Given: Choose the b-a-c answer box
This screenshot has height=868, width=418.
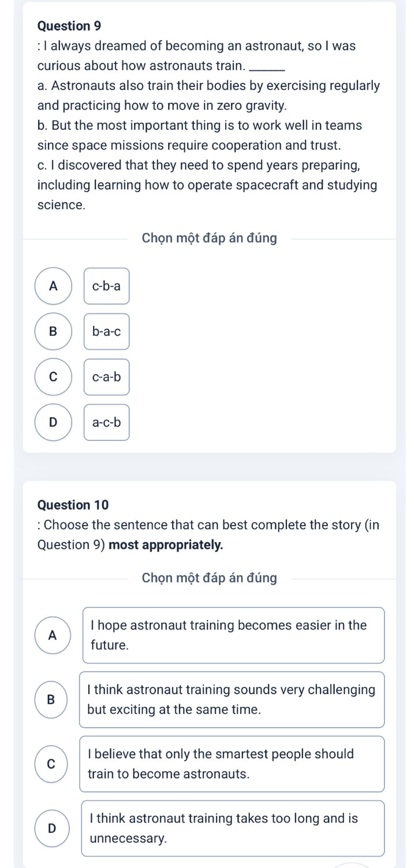Looking at the screenshot, I should [107, 331].
